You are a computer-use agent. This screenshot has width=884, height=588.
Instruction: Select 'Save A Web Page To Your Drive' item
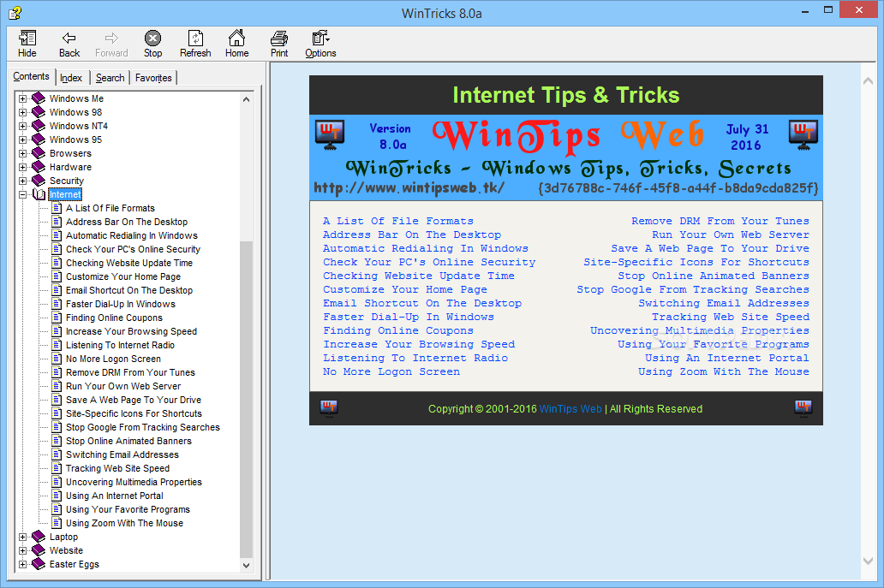tap(134, 400)
